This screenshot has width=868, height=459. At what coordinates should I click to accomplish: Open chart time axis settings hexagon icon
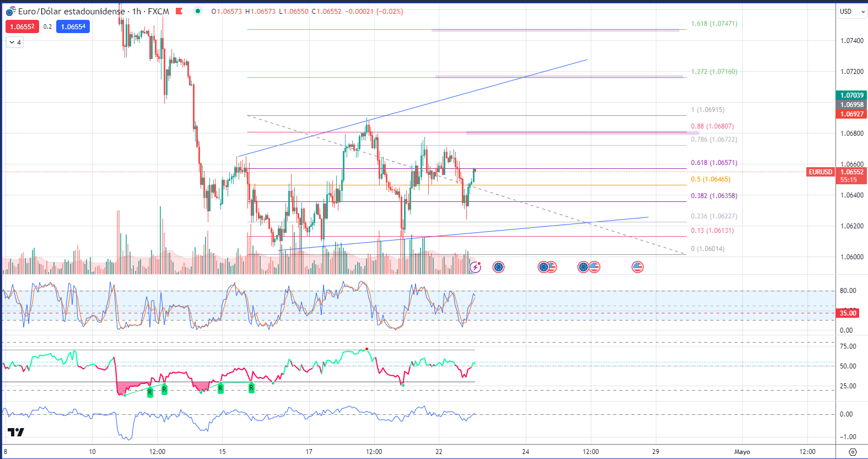pos(853,452)
